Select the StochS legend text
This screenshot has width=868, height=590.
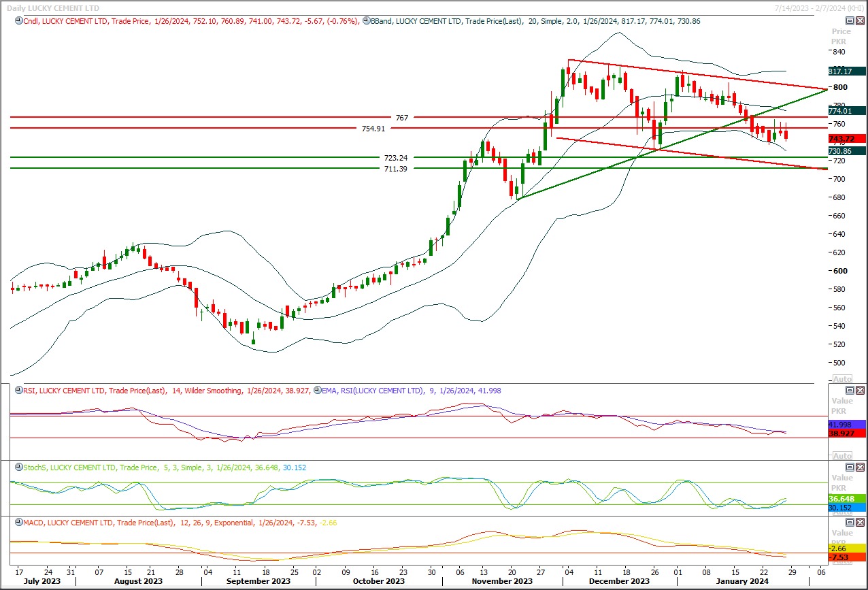(x=165, y=468)
